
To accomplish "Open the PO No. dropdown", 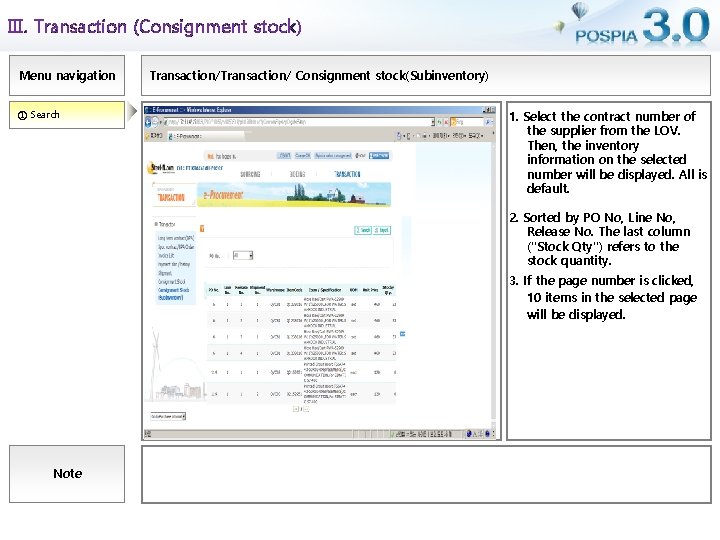I will (x=243, y=255).
